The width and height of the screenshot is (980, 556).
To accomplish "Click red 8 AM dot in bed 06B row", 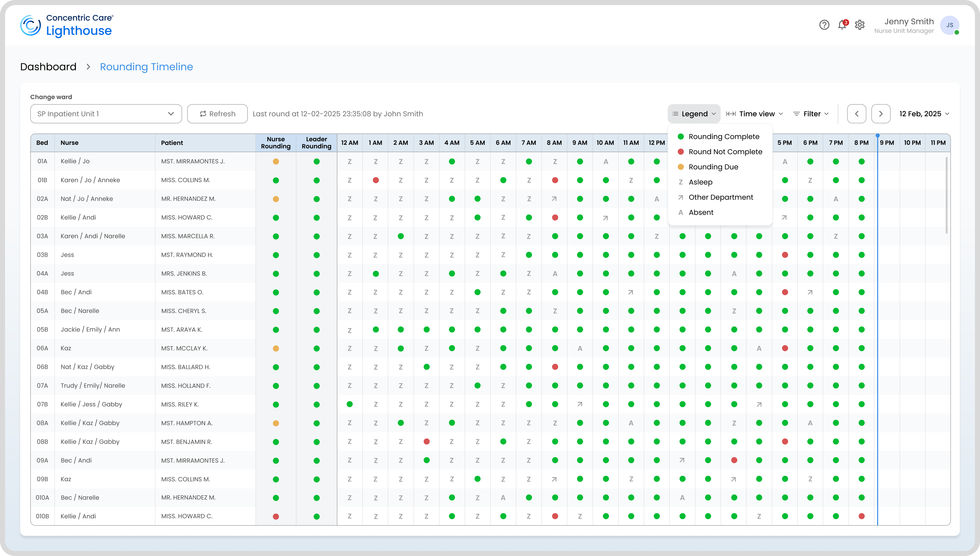I will point(555,367).
